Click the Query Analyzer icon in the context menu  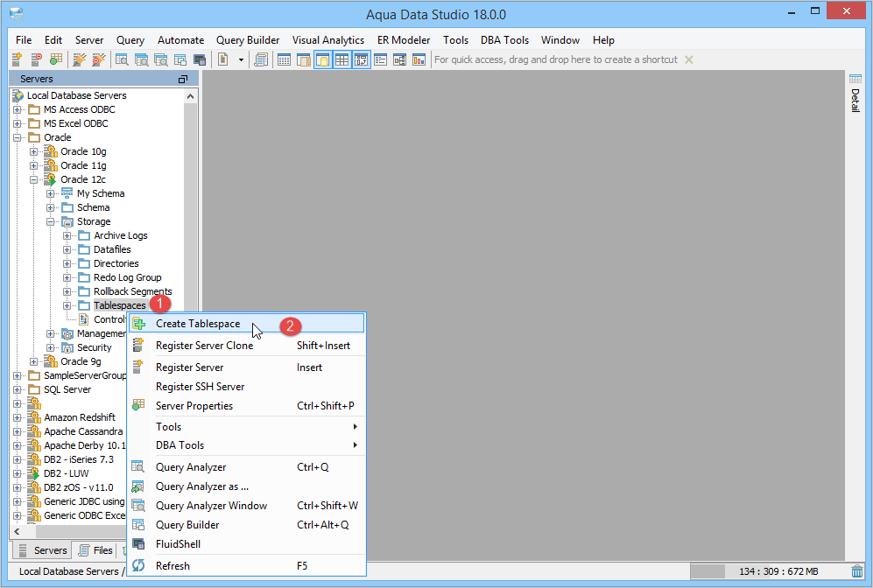[138, 467]
